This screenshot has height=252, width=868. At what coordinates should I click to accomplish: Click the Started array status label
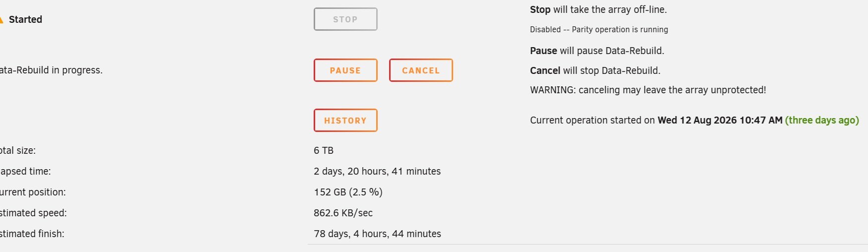coord(25,19)
